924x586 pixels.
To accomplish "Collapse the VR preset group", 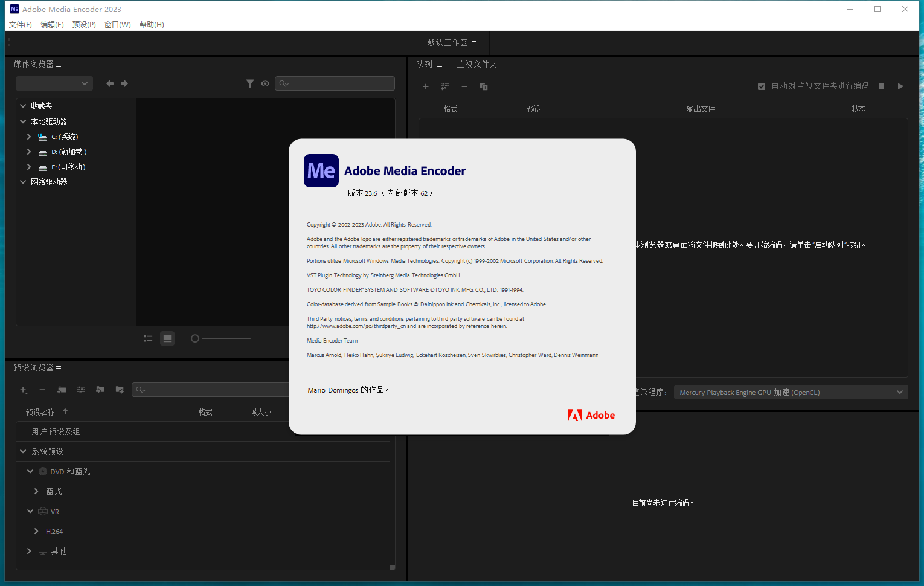I will 30,511.
